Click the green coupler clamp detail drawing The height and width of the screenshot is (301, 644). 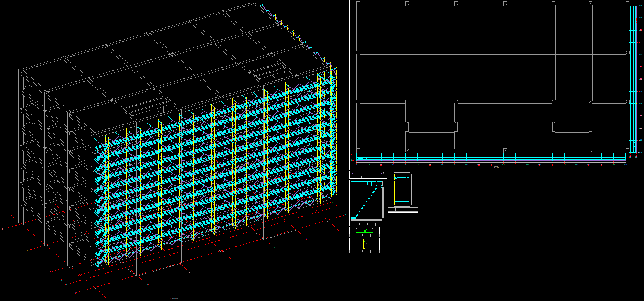[364, 231]
